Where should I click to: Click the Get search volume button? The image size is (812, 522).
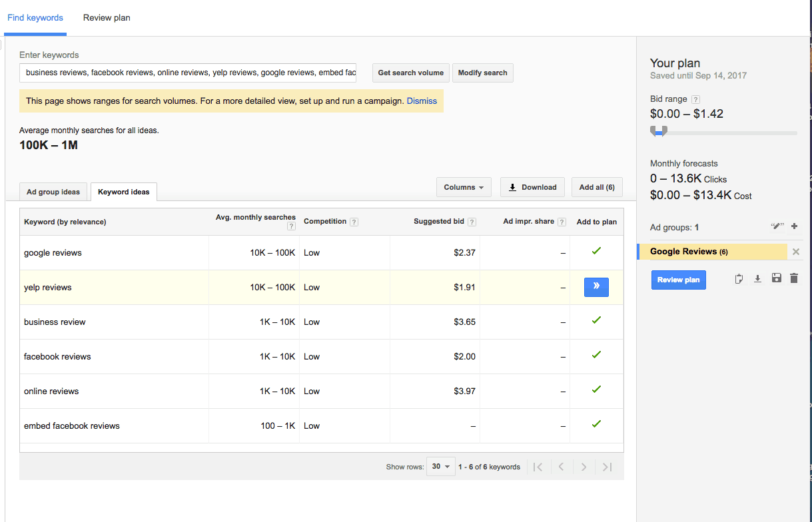point(411,73)
